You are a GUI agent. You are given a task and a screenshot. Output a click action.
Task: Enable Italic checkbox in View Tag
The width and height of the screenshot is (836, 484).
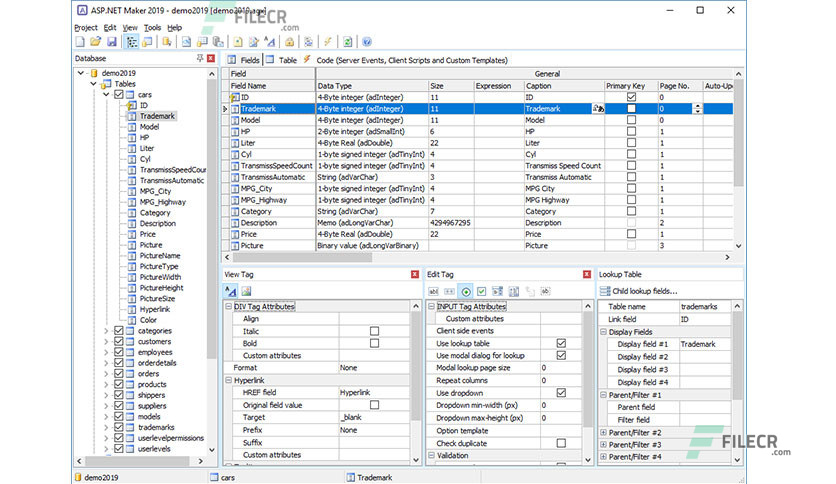click(374, 331)
